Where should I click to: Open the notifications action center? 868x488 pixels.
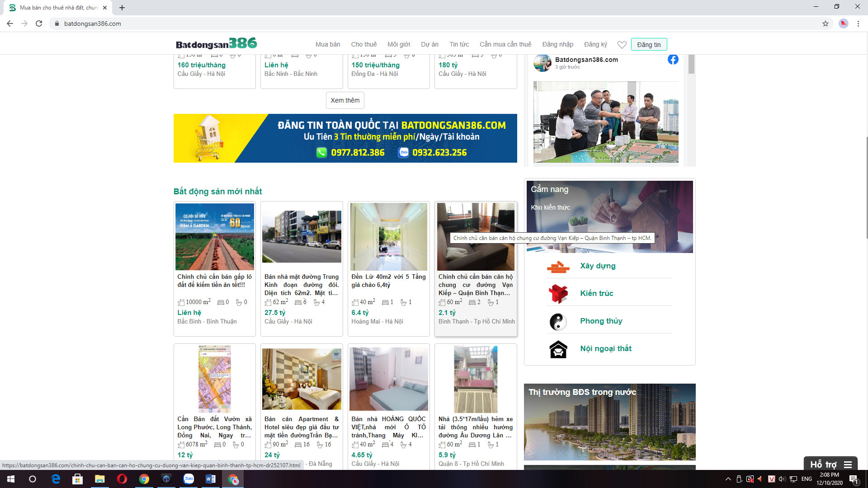coord(854,479)
